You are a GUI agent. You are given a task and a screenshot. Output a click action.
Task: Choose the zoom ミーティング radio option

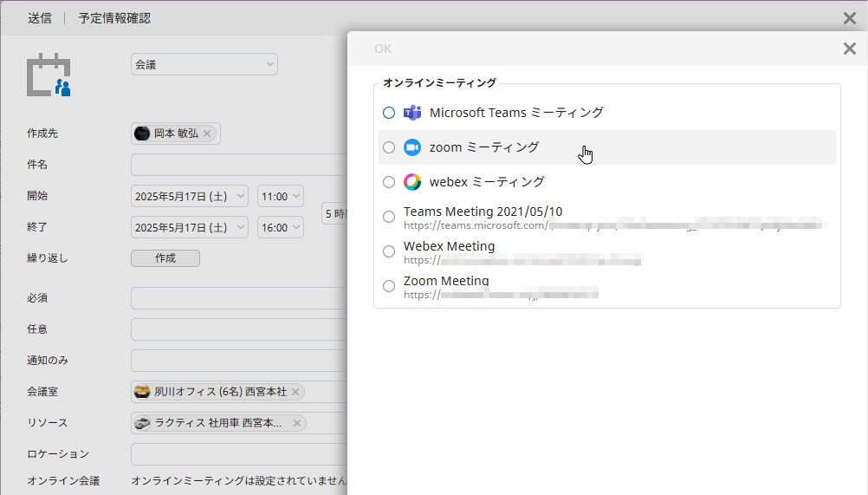(389, 147)
